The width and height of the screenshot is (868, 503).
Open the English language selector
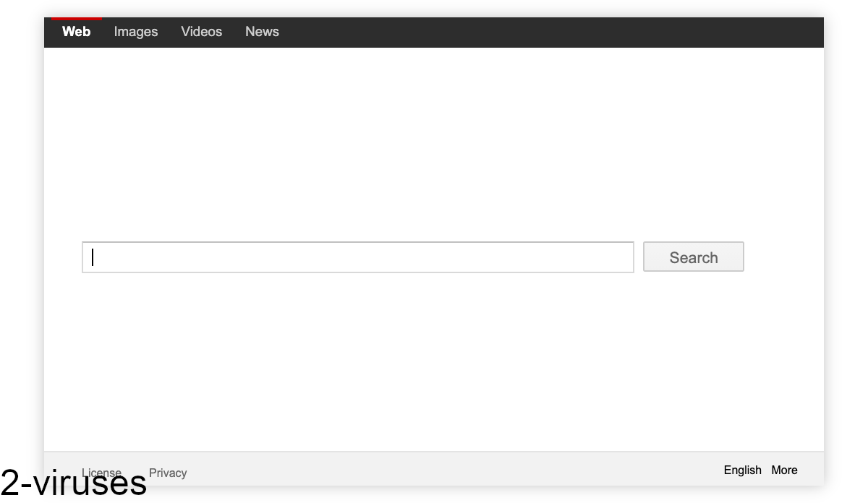[742, 470]
